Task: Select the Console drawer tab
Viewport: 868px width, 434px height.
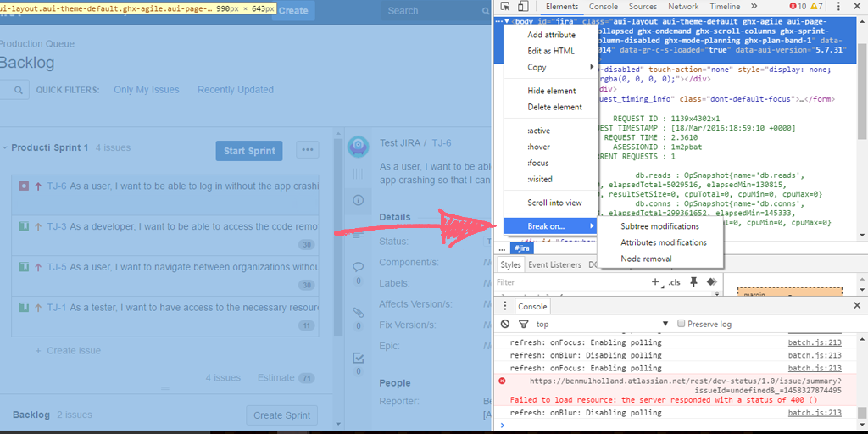Action: [x=533, y=306]
